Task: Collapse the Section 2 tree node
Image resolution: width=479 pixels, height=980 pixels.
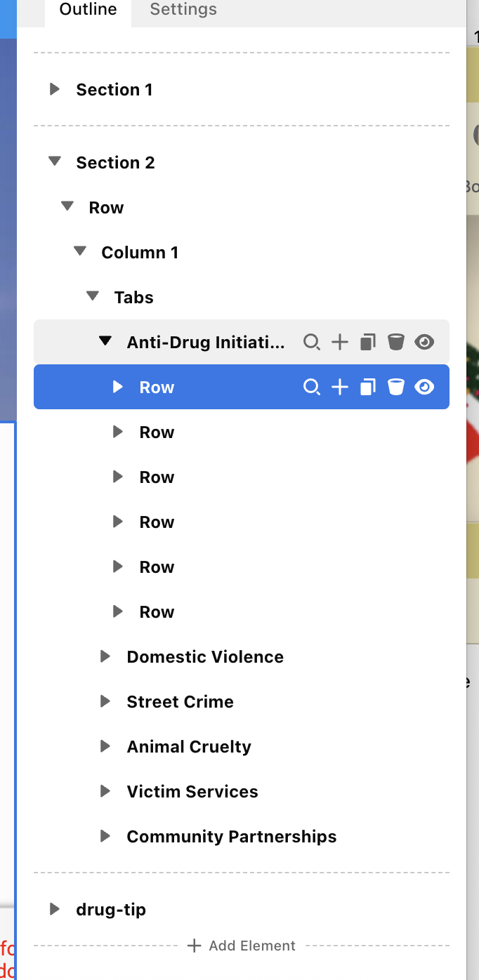Action: pyautogui.click(x=54, y=162)
